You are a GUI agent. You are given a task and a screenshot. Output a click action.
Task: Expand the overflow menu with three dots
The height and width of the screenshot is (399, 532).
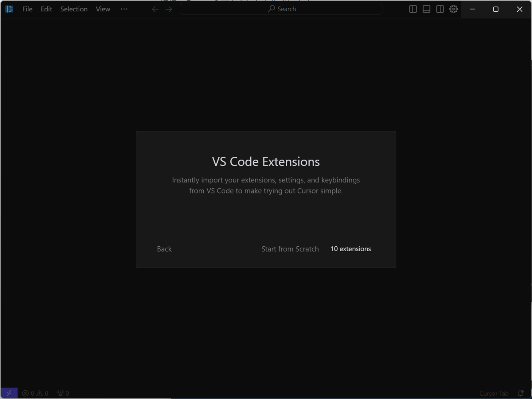(x=124, y=9)
